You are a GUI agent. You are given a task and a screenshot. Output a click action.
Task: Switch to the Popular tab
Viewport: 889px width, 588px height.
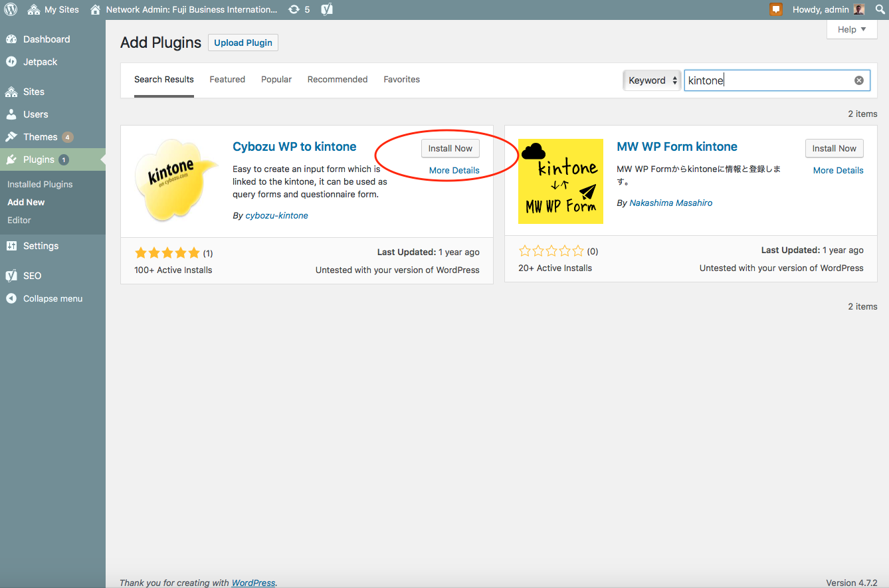276,79
